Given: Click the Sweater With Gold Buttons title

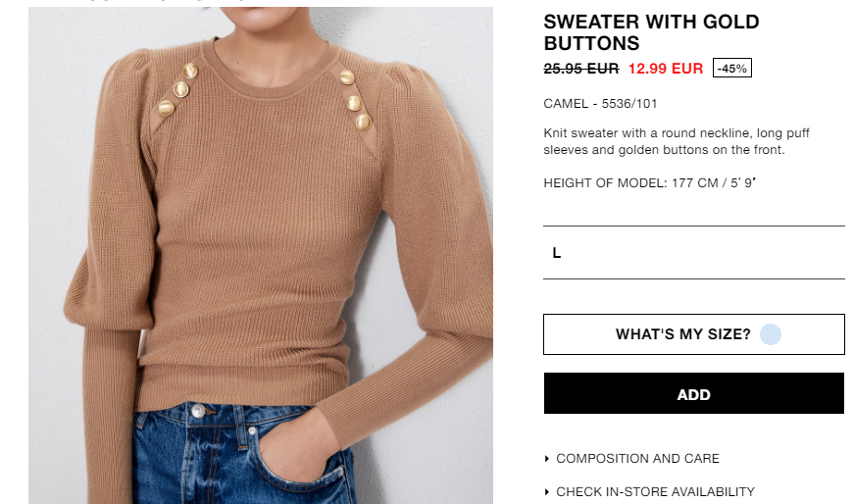Looking at the screenshot, I should pyautogui.click(x=651, y=32).
